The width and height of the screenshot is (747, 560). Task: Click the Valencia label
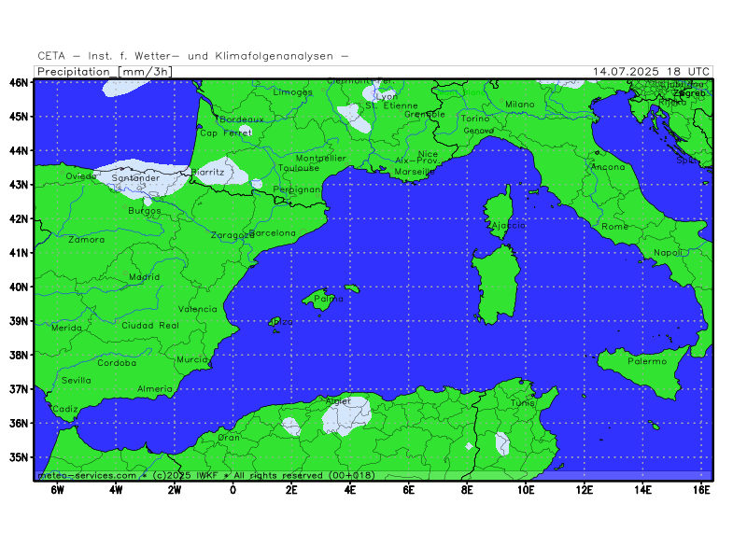click(x=198, y=309)
